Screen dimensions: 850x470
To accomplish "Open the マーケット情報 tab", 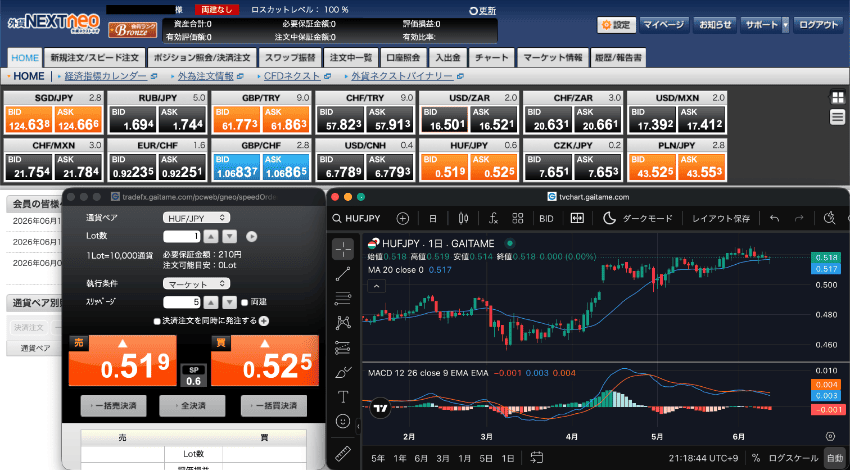I will [x=553, y=57].
